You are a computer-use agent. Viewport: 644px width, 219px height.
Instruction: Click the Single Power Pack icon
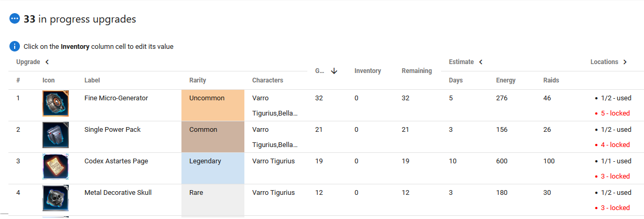(56, 135)
